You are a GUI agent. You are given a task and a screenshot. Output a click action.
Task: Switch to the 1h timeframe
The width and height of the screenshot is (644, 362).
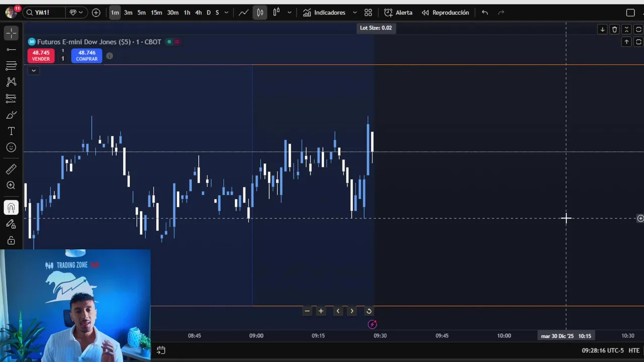point(187,13)
